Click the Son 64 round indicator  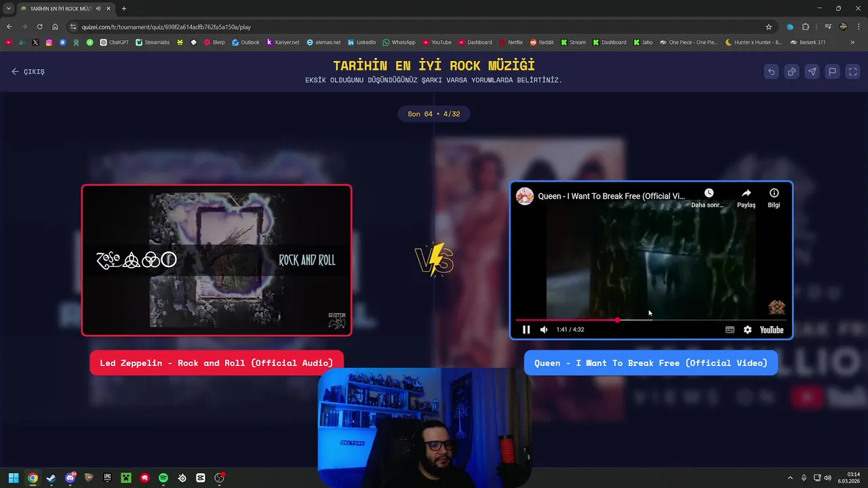pyautogui.click(x=434, y=114)
